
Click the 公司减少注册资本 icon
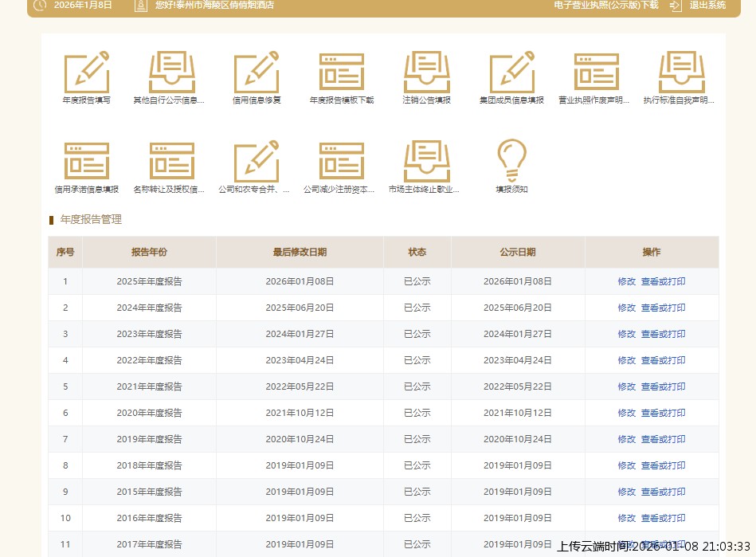pos(341,162)
